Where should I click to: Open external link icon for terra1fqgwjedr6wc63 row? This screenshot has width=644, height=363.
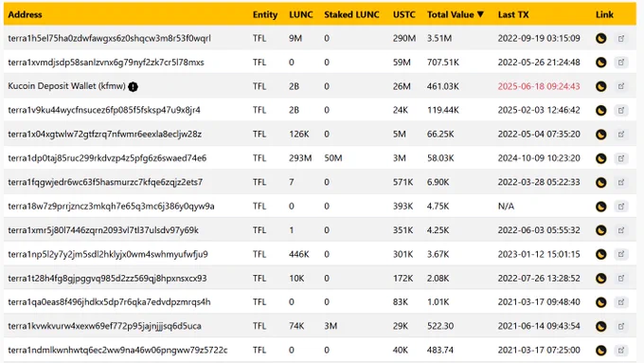pos(621,182)
